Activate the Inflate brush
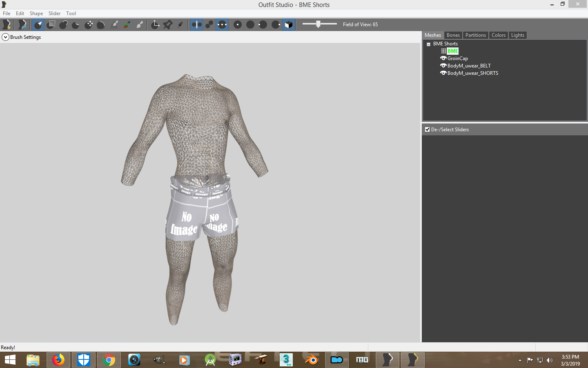Screen dimensions: 588x368 (x=63, y=25)
